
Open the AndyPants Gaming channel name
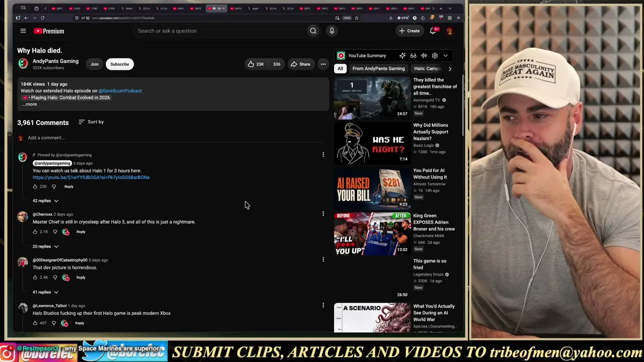(55, 61)
